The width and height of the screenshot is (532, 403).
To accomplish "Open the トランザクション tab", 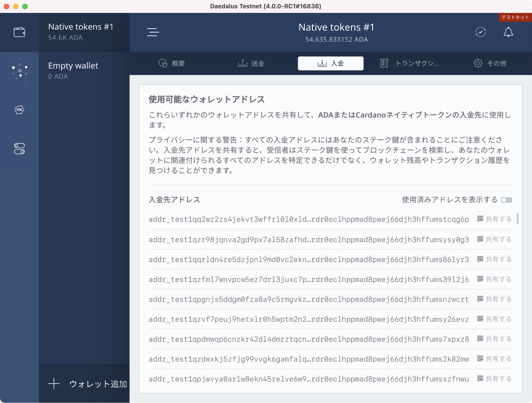I will [x=410, y=63].
